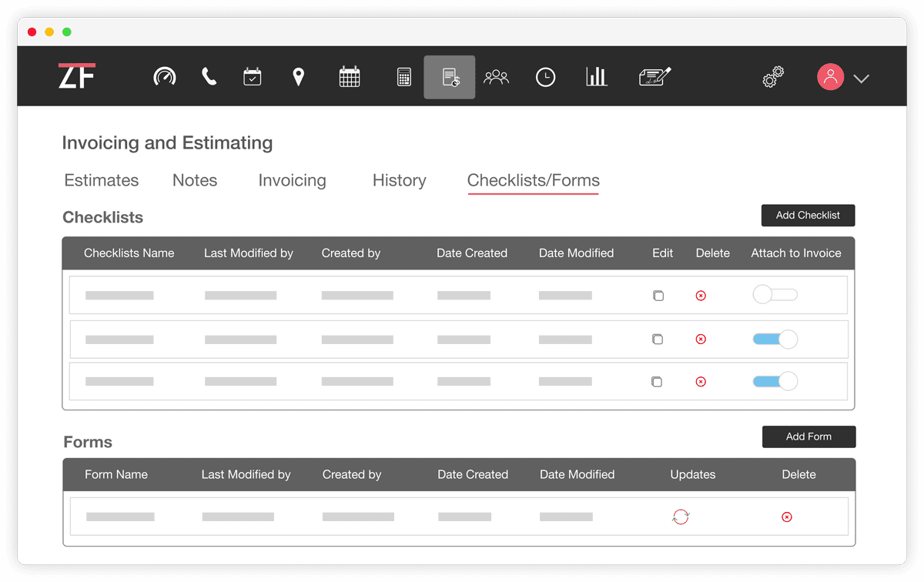The height and width of the screenshot is (582, 924).
Task: Click the Attach to Invoice header
Action: (796, 253)
